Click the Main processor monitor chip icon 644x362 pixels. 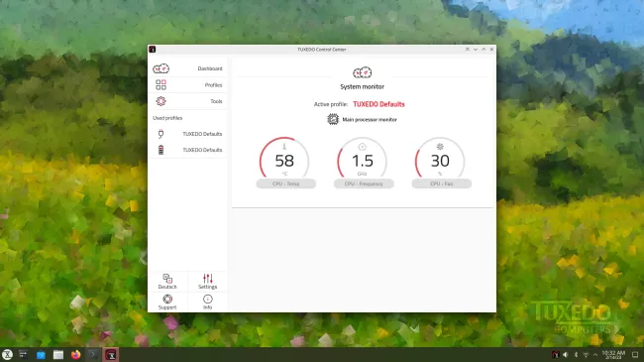pos(333,119)
